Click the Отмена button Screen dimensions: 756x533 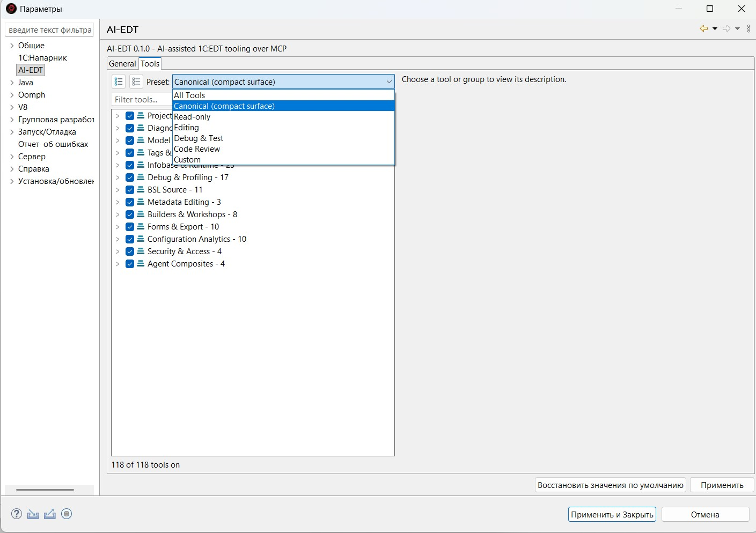(x=705, y=514)
